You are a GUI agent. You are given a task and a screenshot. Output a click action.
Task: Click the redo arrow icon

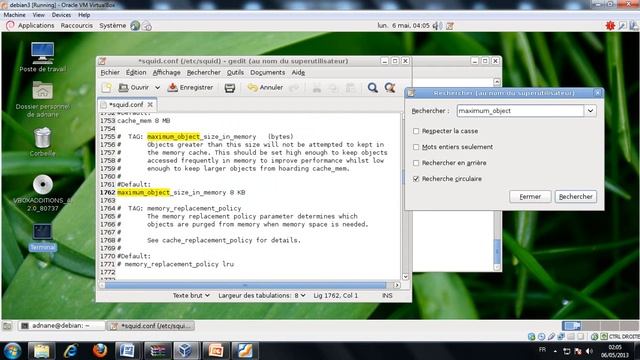click(294, 88)
